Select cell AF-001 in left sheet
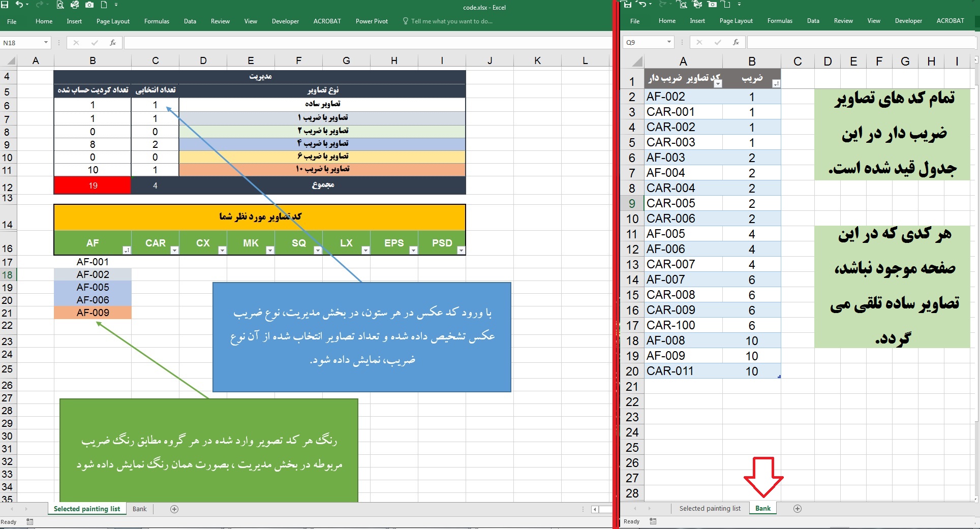The image size is (980, 529). pyautogui.click(x=93, y=262)
